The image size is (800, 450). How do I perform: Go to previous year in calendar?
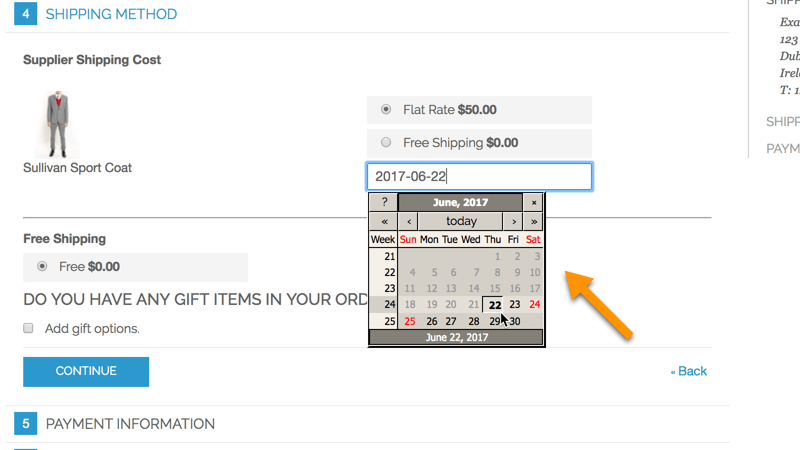[x=384, y=221]
